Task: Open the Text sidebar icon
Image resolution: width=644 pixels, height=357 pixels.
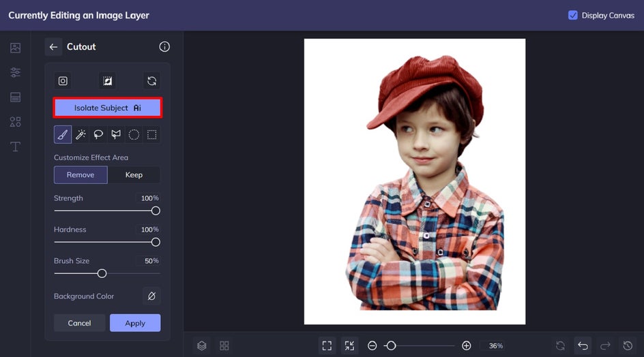Action: tap(15, 146)
